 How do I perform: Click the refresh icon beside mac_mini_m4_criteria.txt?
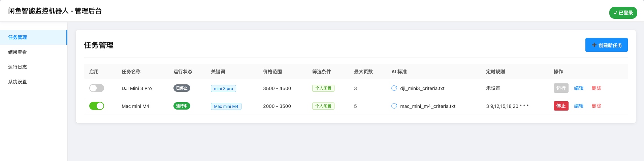[x=394, y=106]
